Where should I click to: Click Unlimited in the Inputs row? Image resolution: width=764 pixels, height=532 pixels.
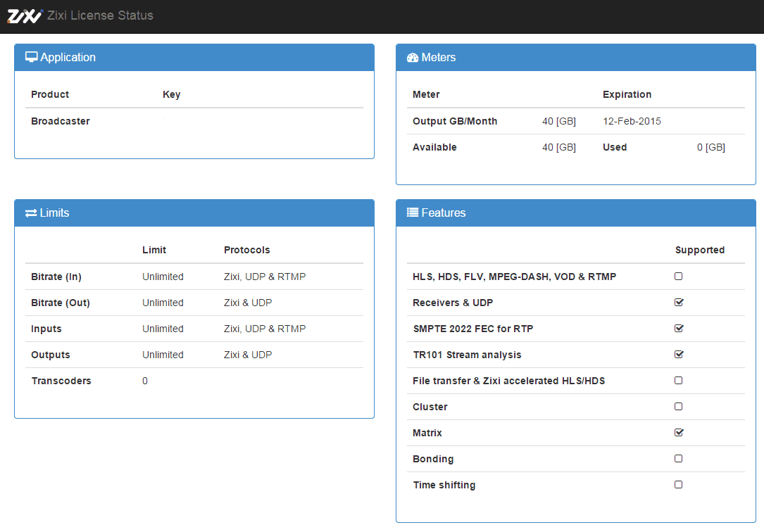pyautogui.click(x=163, y=329)
